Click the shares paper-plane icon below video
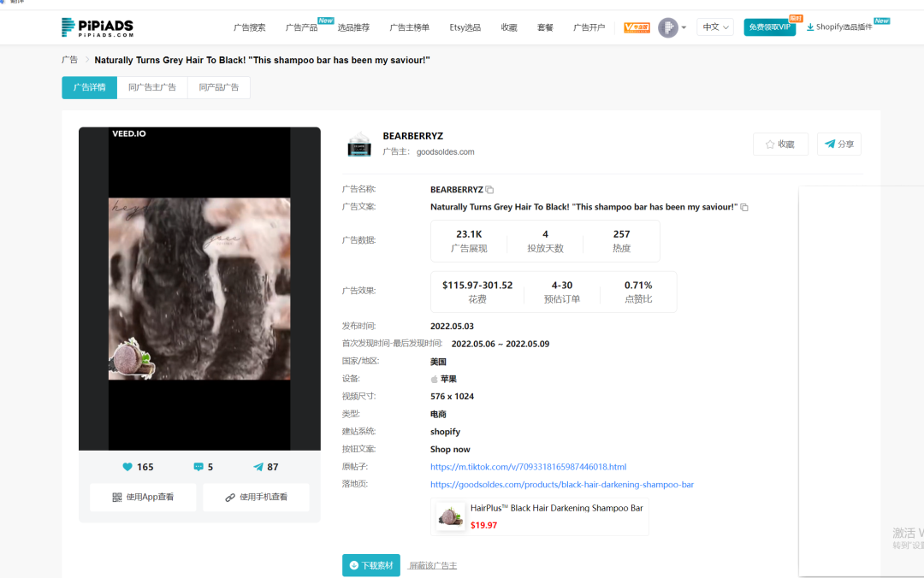This screenshot has width=924, height=578. click(x=258, y=467)
